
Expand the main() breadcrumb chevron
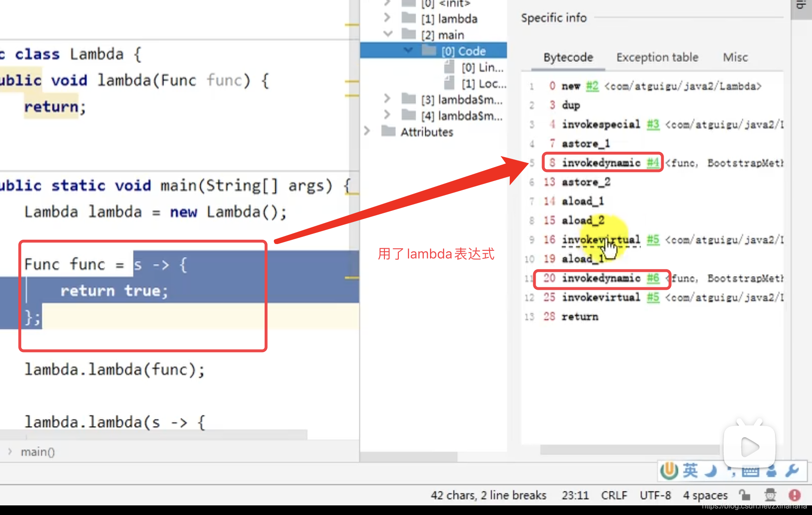10,451
